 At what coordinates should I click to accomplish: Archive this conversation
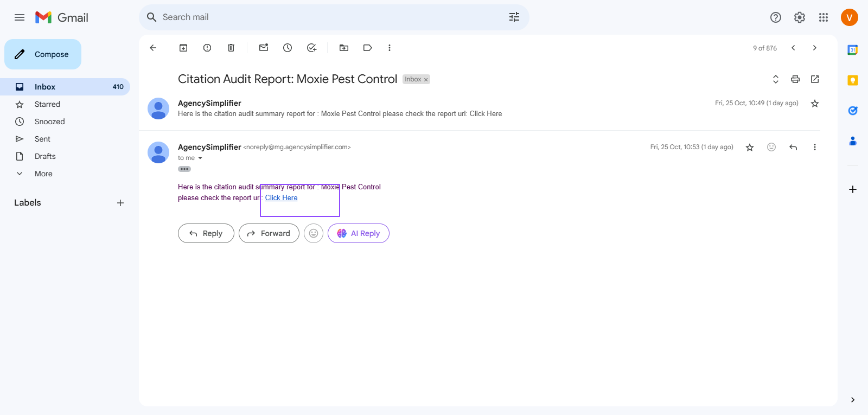[183, 48]
